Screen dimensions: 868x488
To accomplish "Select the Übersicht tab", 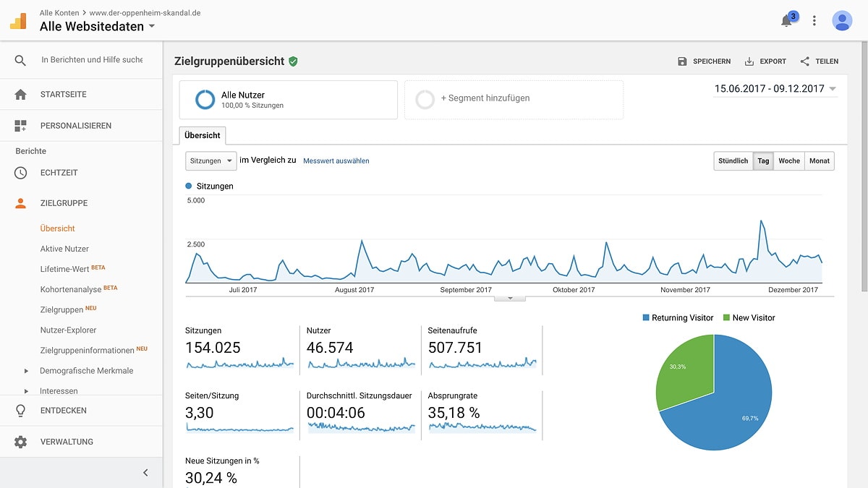I will point(202,135).
